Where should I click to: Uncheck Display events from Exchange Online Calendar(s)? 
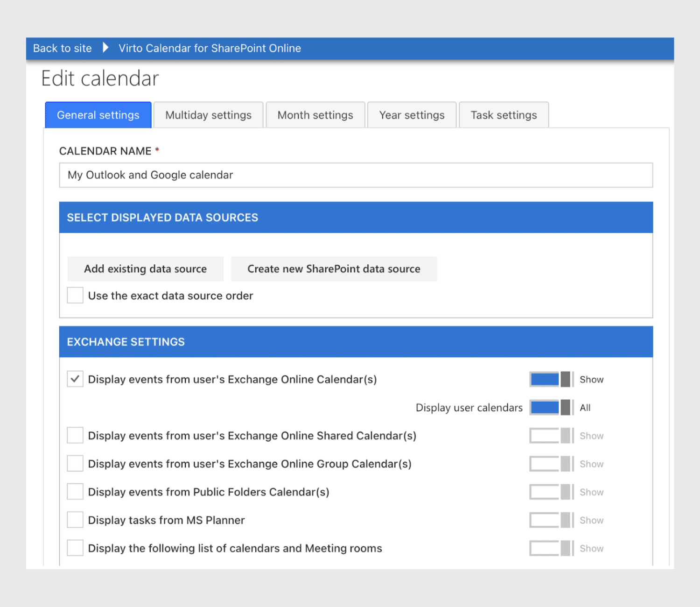pos(75,379)
